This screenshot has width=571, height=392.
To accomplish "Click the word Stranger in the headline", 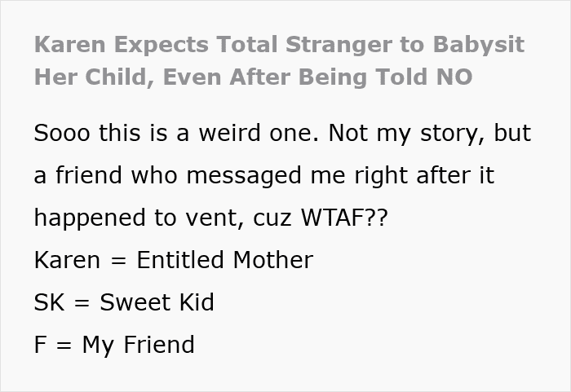I will [339, 46].
